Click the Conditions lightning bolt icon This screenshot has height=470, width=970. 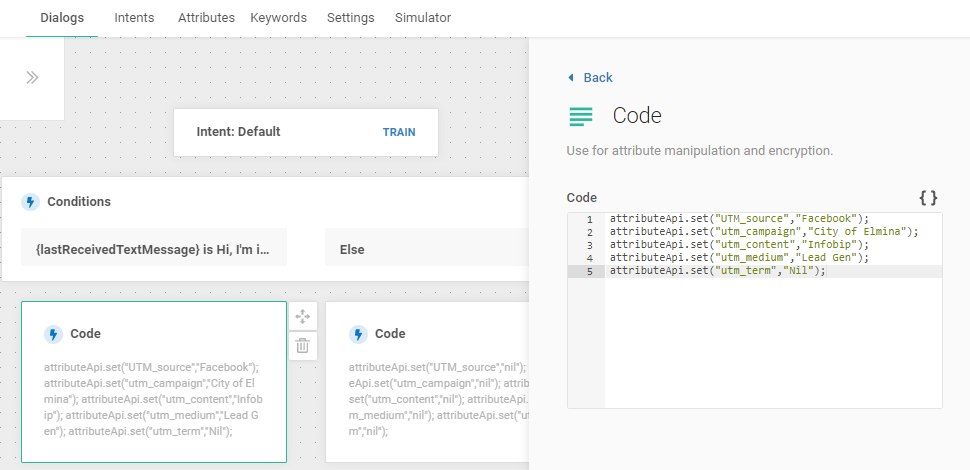coord(30,202)
